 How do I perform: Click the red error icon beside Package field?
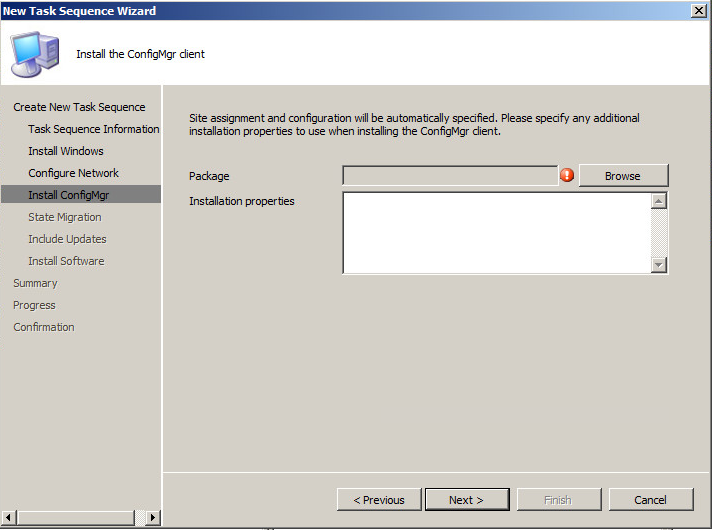[x=567, y=175]
